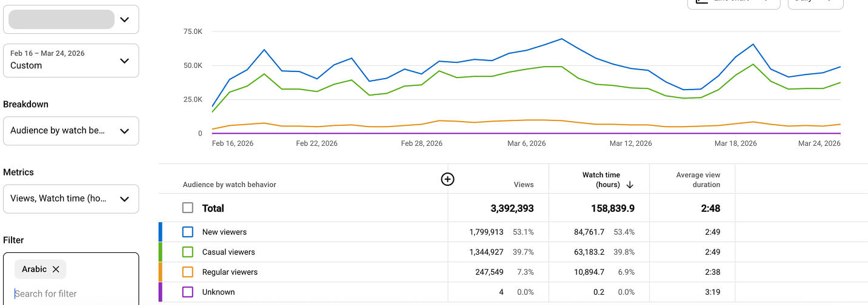The height and width of the screenshot is (305, 868).
Task: Click New viewers watch time 84,761.7
Action: pyautogui.click(x=589, y=232)
